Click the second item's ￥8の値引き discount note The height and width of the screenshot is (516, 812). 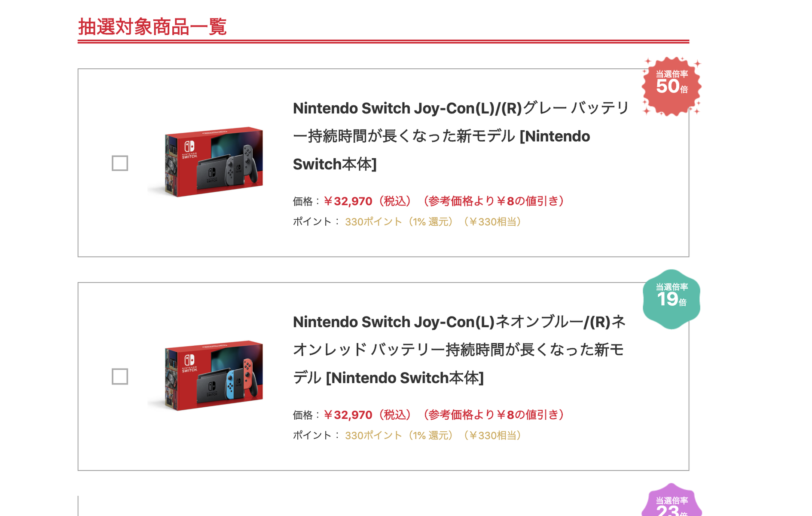click(494, 415)
